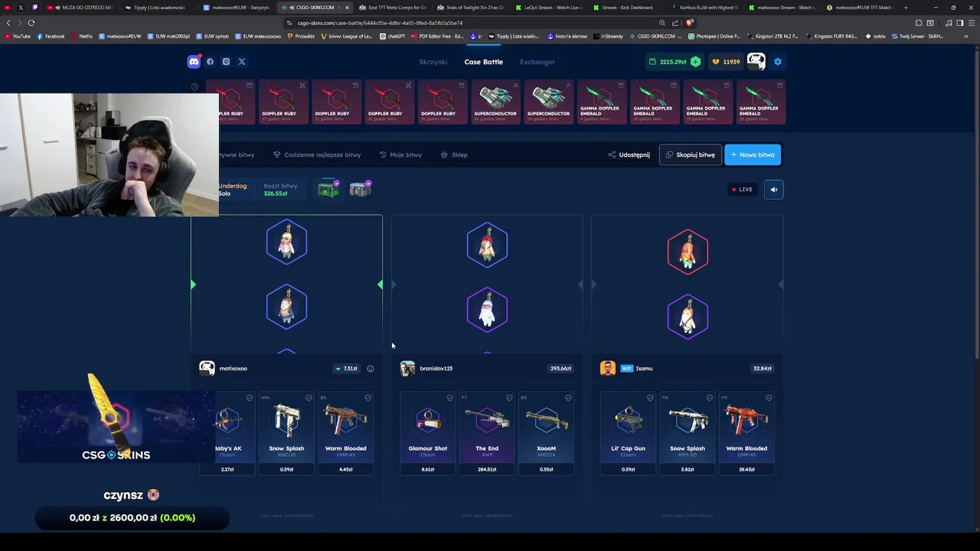Image resolution: width=980 pixels, height=551 pixels.
Task: Go back with the browser arrow
Action: 8,23
